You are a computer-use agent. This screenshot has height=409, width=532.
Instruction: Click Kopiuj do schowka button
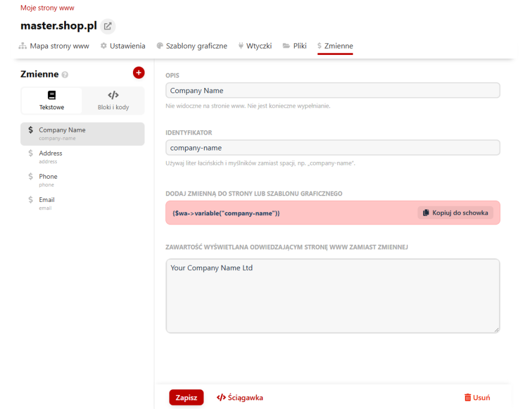(455, 213)
